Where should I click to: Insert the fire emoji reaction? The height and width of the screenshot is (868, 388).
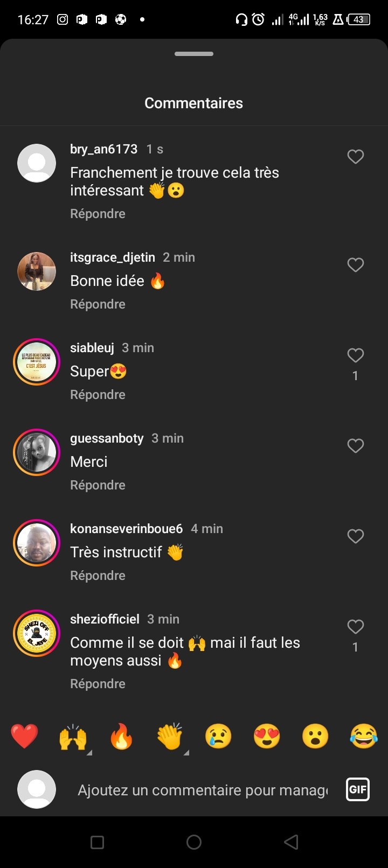(x=121, y=736)
